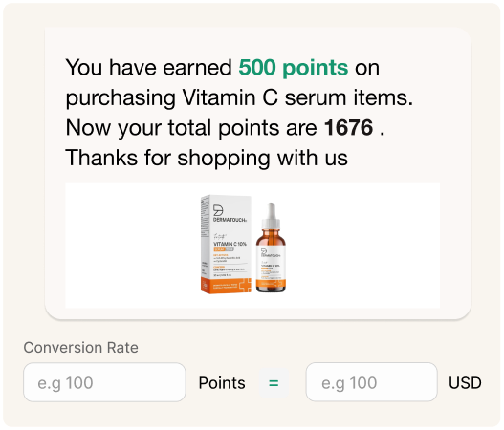Click the "You have earned" text

click(x=148, y=68)
